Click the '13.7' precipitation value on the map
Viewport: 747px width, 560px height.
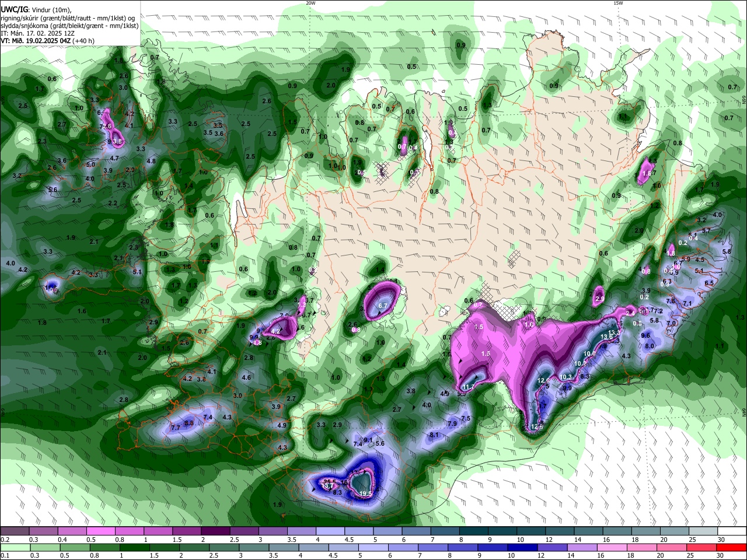pos(327,486)
